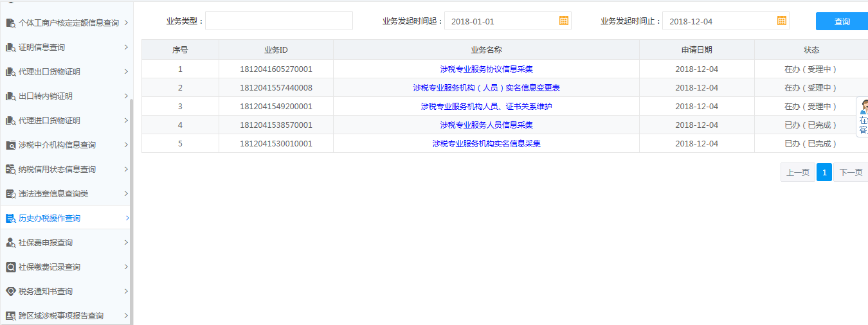This screenshot has height=325, width=868.
Task: Expand the 社保缴费记录查询 chevron arrow
Action: click(x=126, y=267)
